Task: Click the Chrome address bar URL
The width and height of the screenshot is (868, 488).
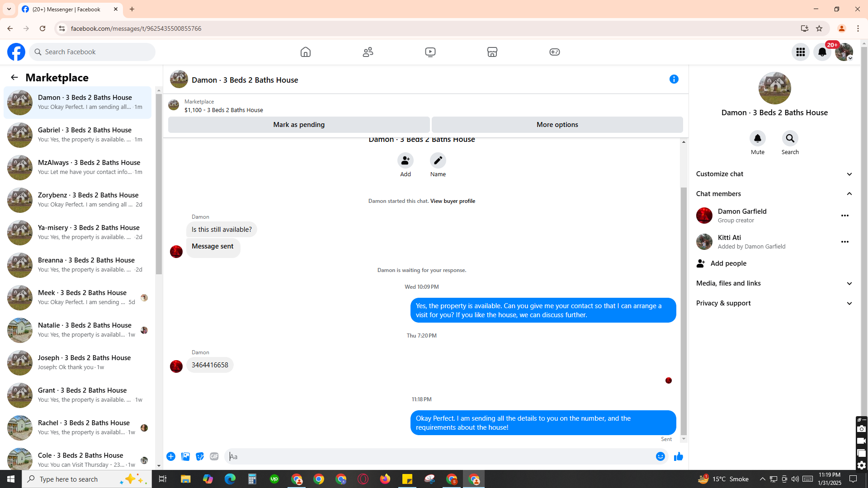Action: tap(136, 28)
